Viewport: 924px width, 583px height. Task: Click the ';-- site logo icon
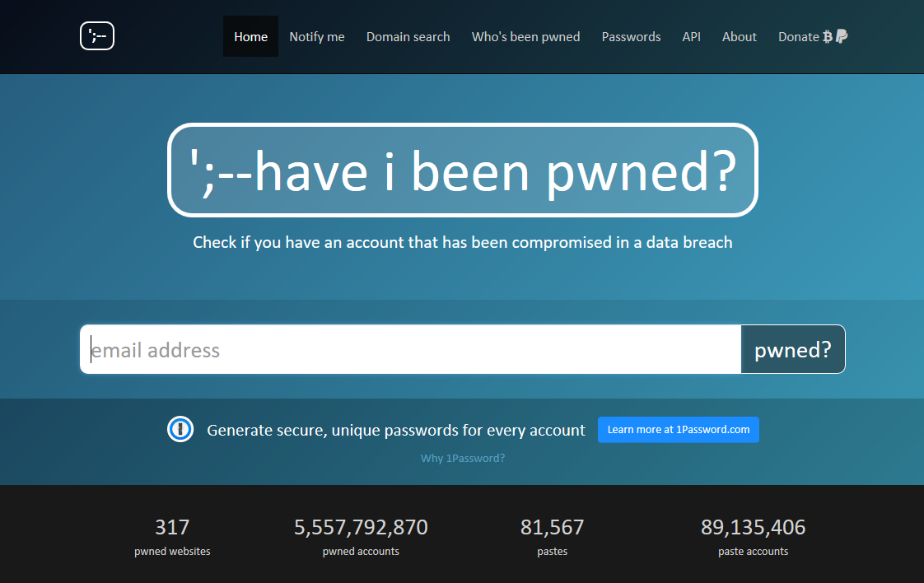(x=97, y=36)
